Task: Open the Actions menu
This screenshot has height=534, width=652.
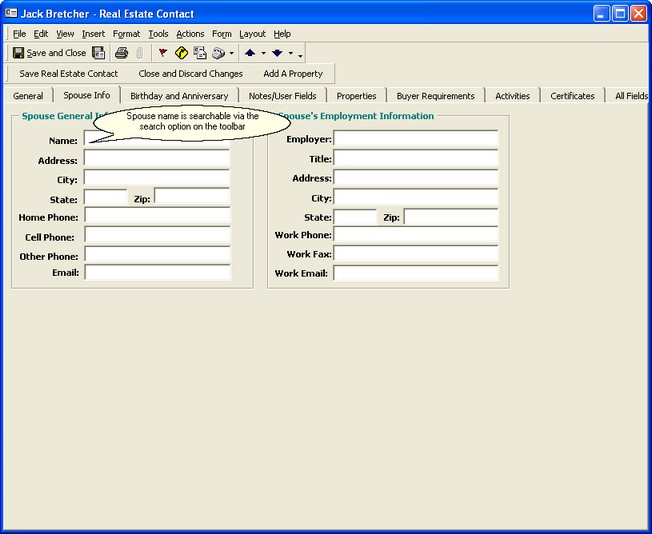Action: pyautogui.click(x=190, y=34)
